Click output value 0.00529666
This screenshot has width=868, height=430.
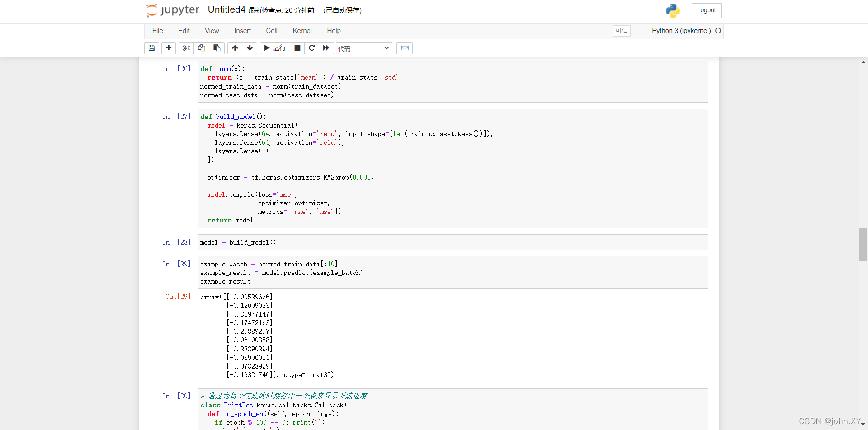[252, 297]
